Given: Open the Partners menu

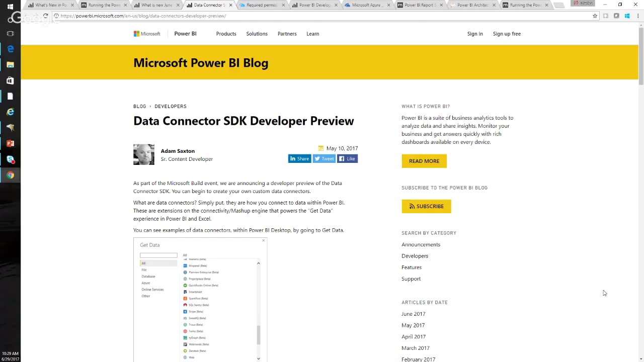Looking at the screenshot, I should click(x=287, y=34).
